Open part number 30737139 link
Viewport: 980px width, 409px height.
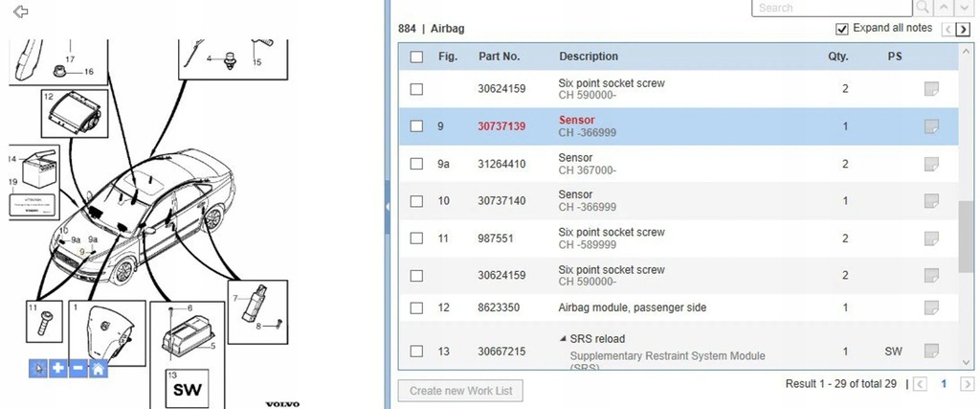(501, 126)
